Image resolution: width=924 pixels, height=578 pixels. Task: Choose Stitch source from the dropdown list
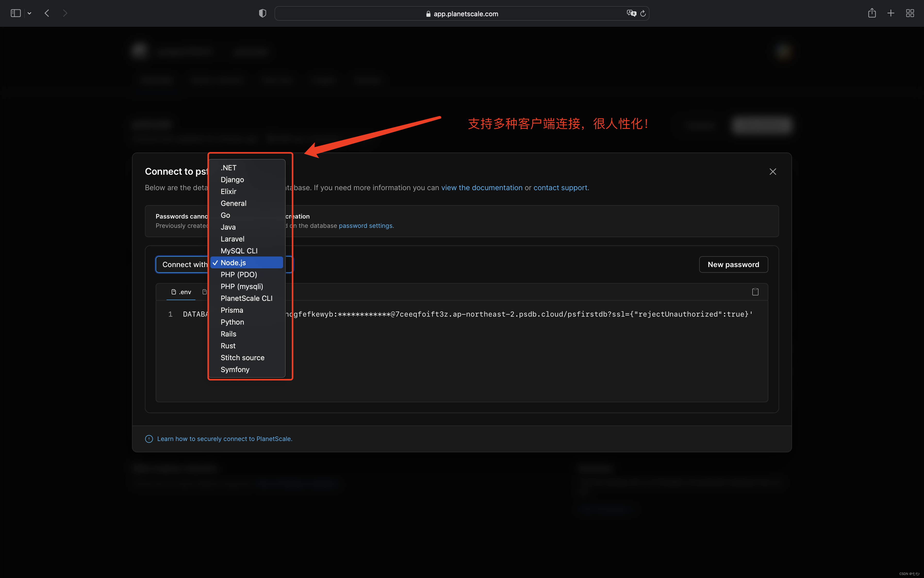(247, 357)
